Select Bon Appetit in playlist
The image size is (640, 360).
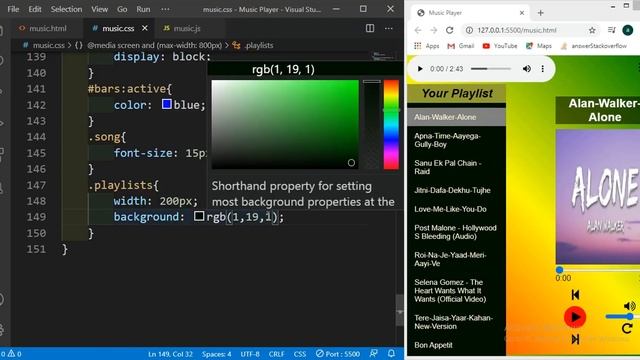(x=456, y=345)
